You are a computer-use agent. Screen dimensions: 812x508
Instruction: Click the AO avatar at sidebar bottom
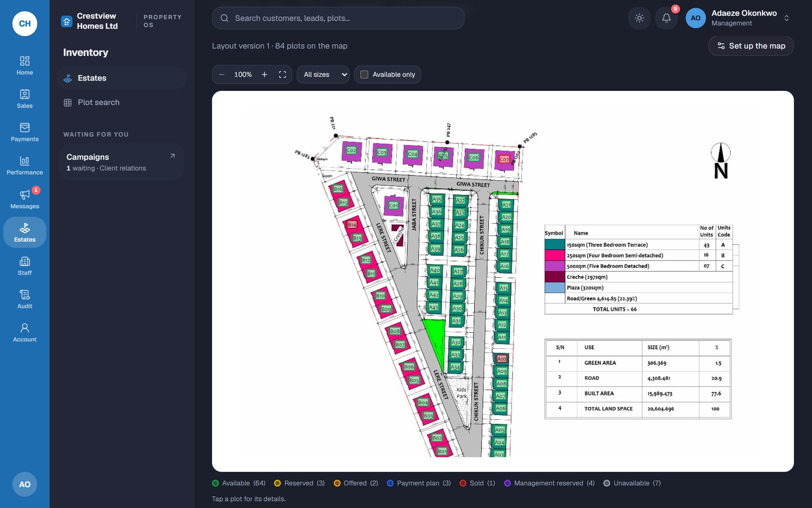[25, 484]
